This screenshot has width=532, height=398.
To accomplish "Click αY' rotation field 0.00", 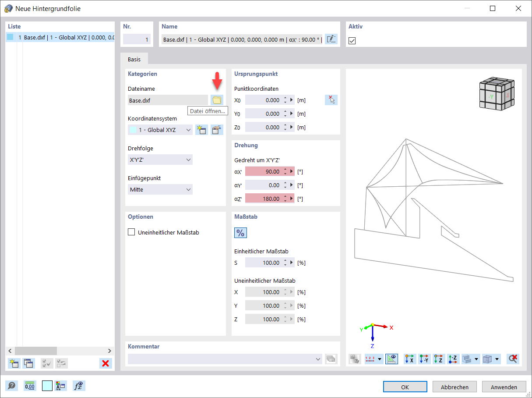I will pyautogui.click(x=263, y=185).
